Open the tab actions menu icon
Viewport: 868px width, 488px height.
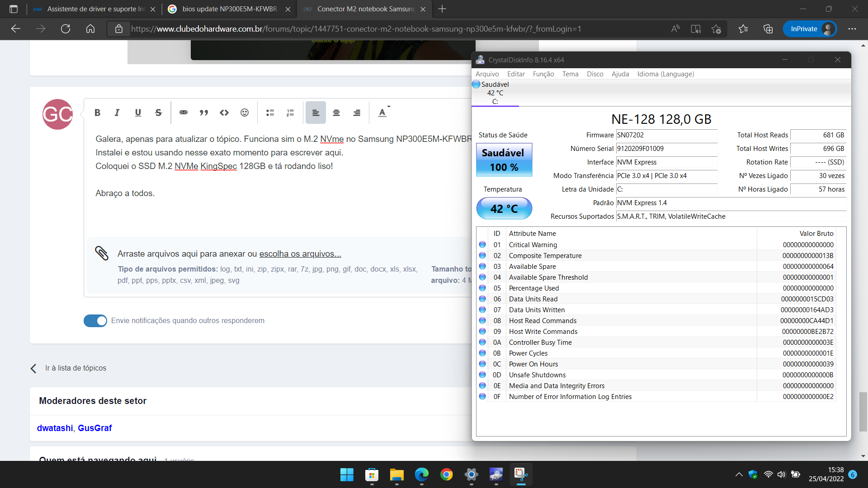pyautogui.click(x=14, y=9)
